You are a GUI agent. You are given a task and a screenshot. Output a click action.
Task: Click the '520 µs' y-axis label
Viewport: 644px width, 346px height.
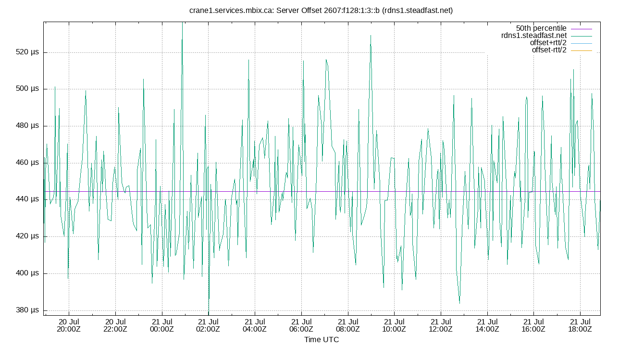pos(27,52)
